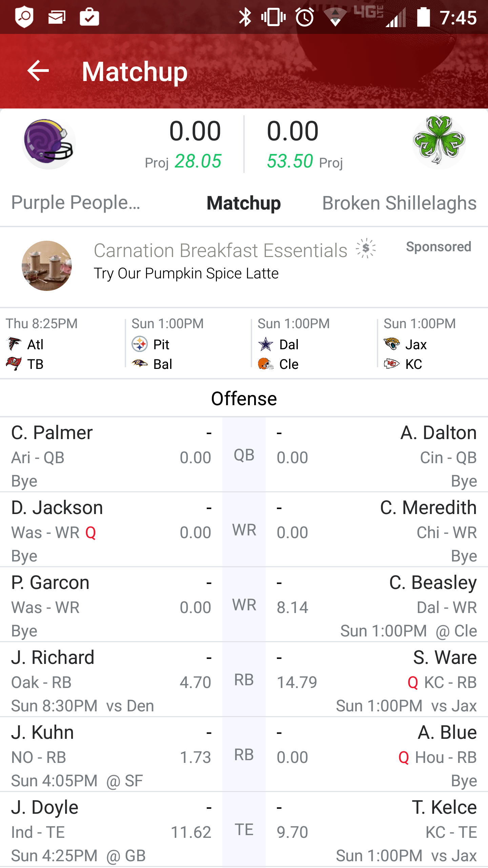Switch to Purple People team tab
The height and width of the screenshot is (868, 488).
[x=76, y=202]
